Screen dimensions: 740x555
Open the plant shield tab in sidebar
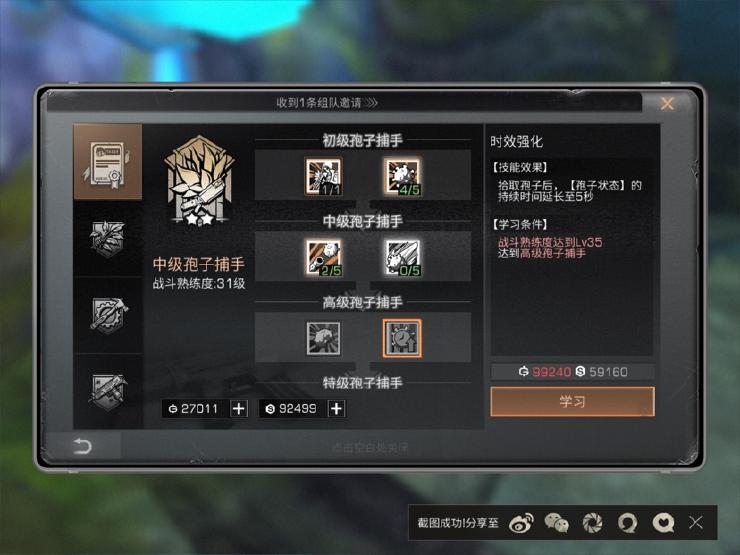[x=108, y=239]
